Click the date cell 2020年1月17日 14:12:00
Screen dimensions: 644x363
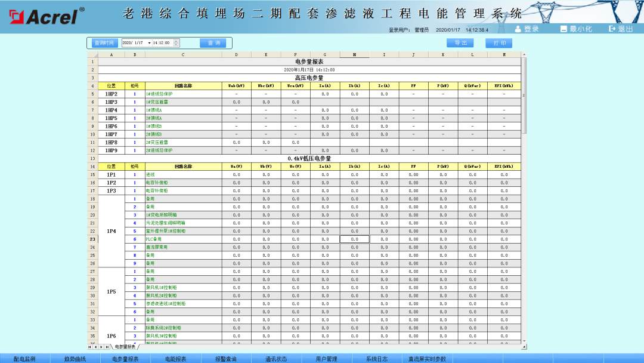pyautogui.click(x=309, y=70)
